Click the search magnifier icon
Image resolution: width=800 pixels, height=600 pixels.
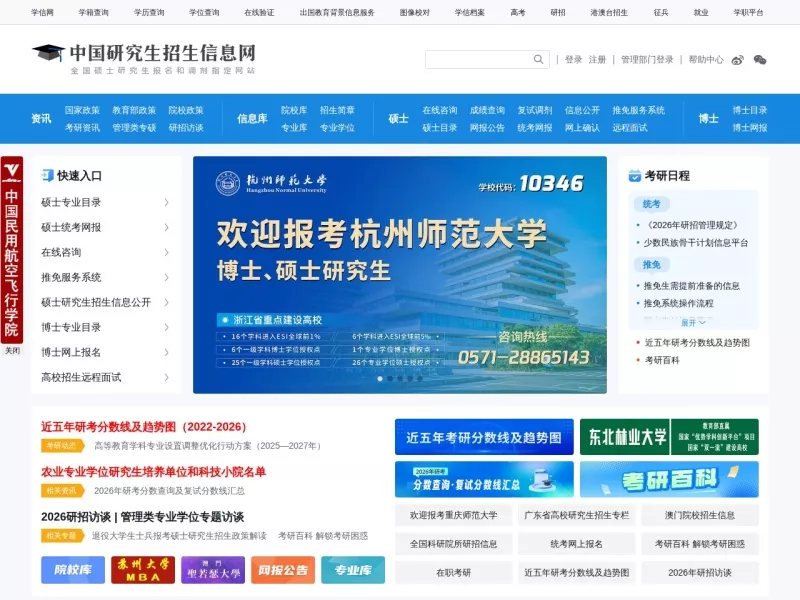pyautogui.click(x=538, y=59)
